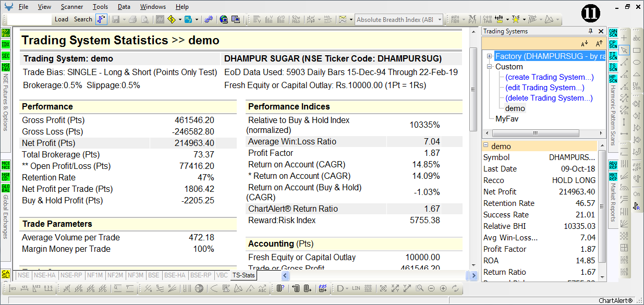Open the MKT REP market report button
Screen dimensions: 644x305
point(613,177)
